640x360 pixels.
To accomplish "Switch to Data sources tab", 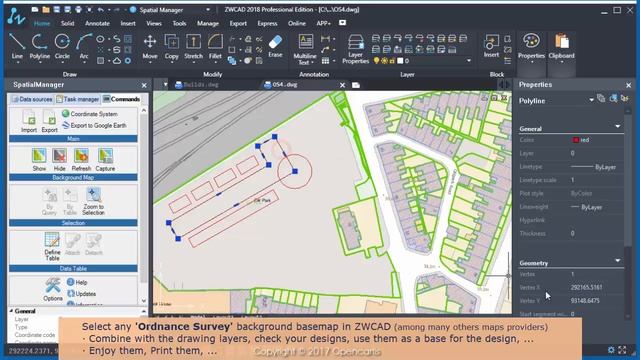I will point(32,99).
